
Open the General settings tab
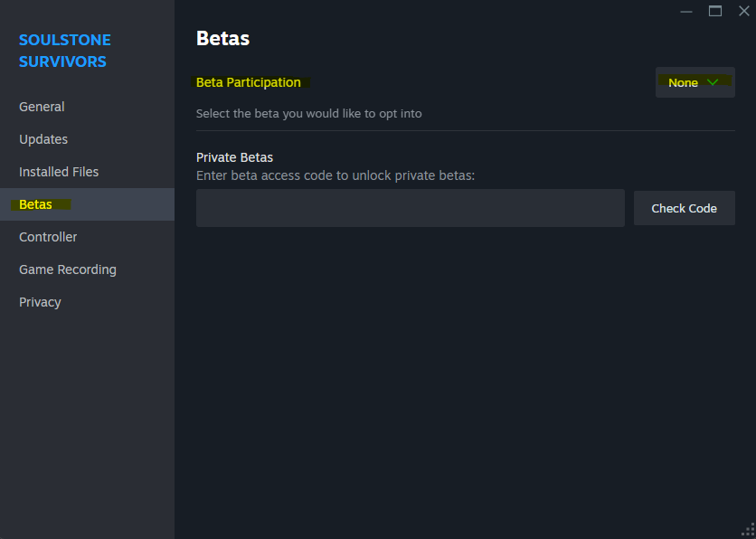[42, 107]
